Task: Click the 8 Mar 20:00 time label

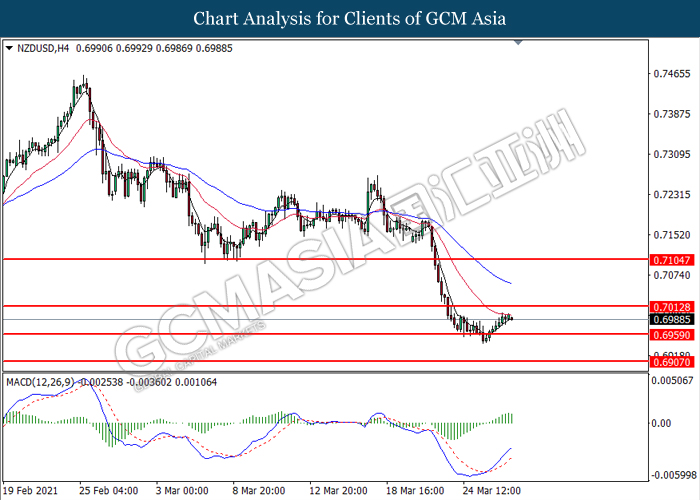Action: 259,491
